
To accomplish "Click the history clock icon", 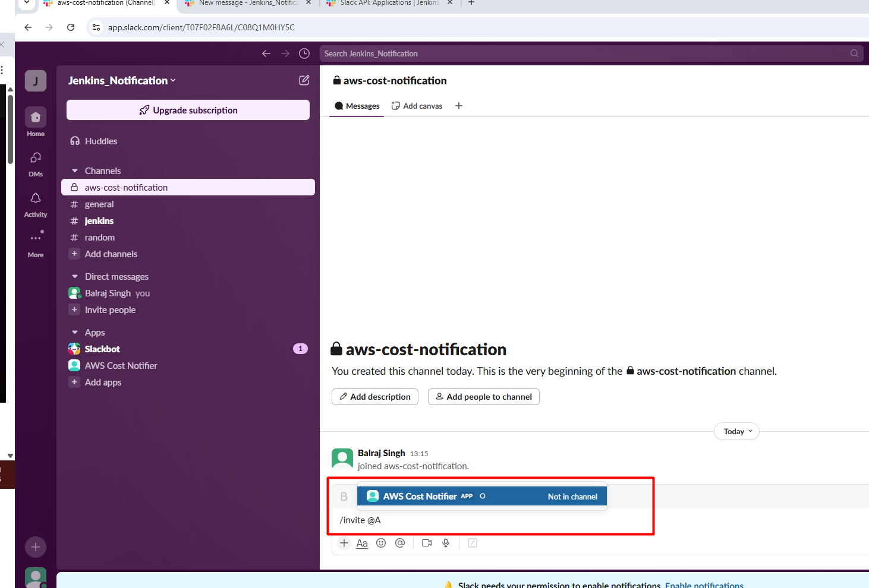I will (x=304, y=53).
